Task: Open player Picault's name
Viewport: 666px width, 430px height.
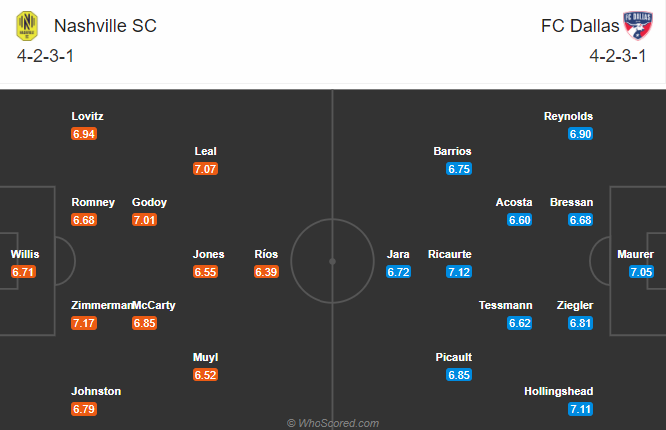Action: click(453, 357)
